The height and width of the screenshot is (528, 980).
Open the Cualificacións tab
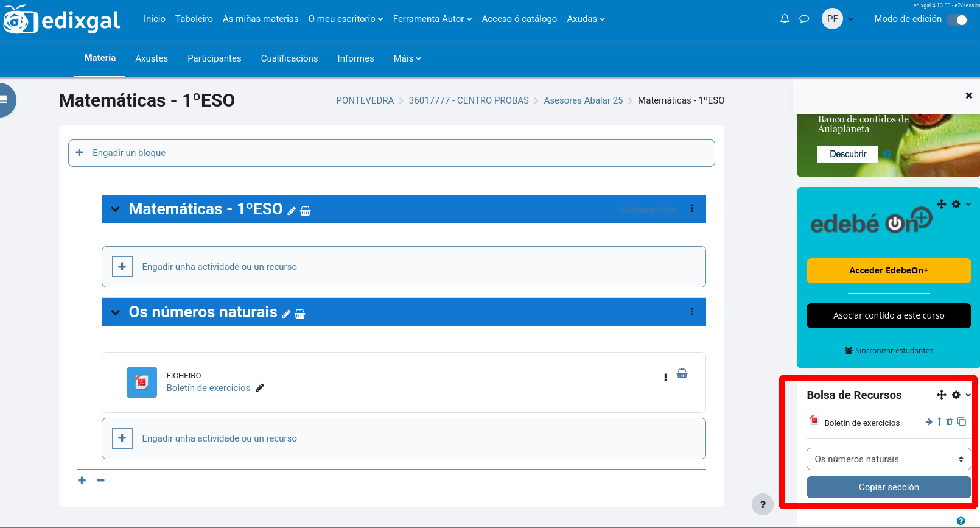click(x=289, y=58)
